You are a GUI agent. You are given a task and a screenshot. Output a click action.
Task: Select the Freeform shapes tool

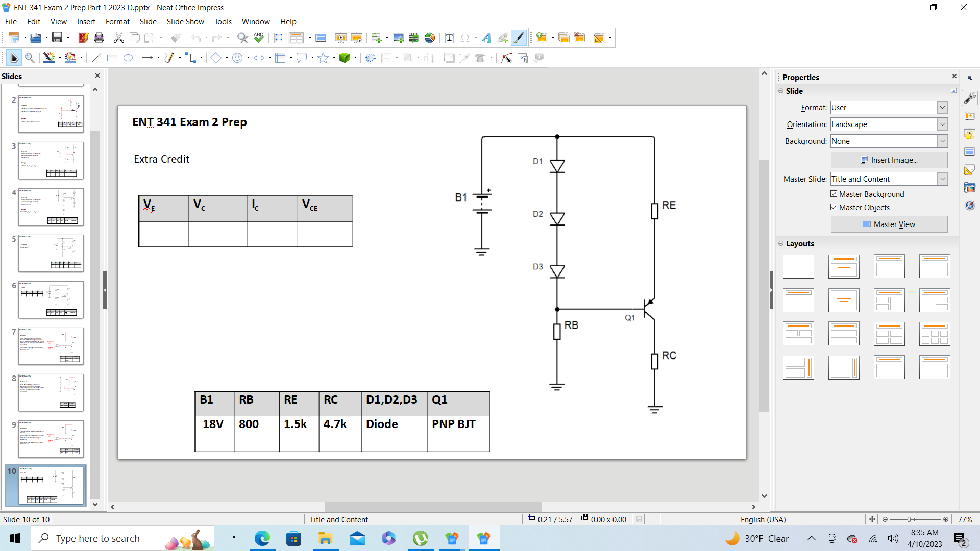[x=169, y=58]
